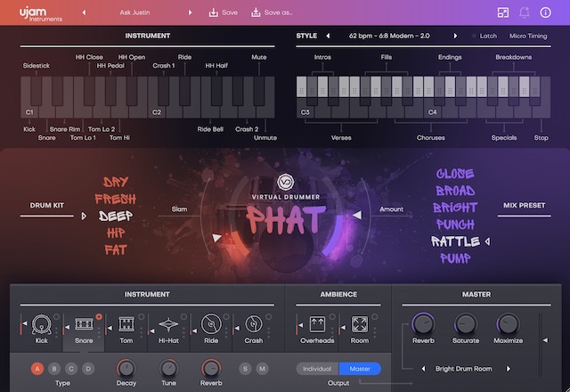The height and width of the screenshot is (392, 570).
Task: Open the info icon in top bar
Action: [545, 12]
